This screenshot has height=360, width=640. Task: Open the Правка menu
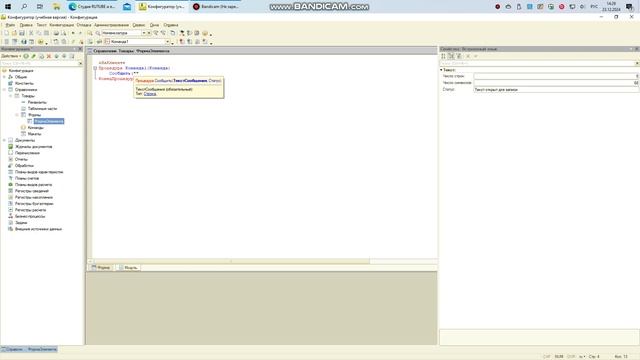point(26,25)
